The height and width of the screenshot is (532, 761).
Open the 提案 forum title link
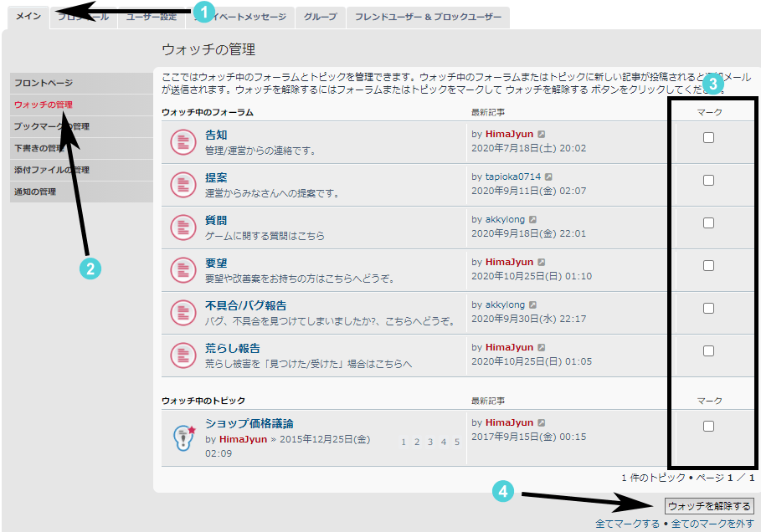pyautogui.click(x=216, y=177)
